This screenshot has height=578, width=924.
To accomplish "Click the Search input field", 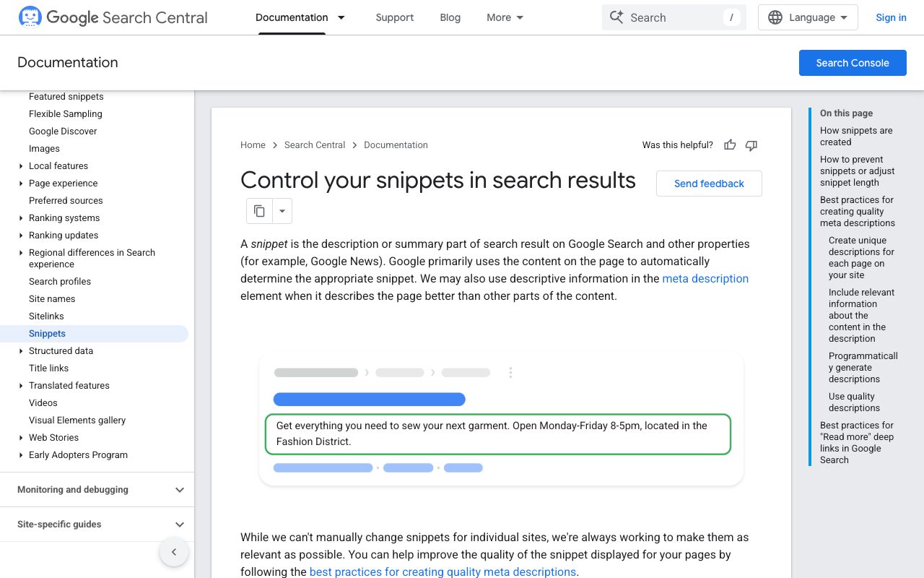I will tap(674, 17).
